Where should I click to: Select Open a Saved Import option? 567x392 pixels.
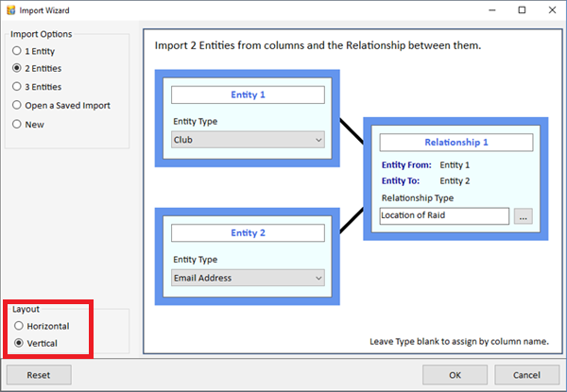coord(61,106)
